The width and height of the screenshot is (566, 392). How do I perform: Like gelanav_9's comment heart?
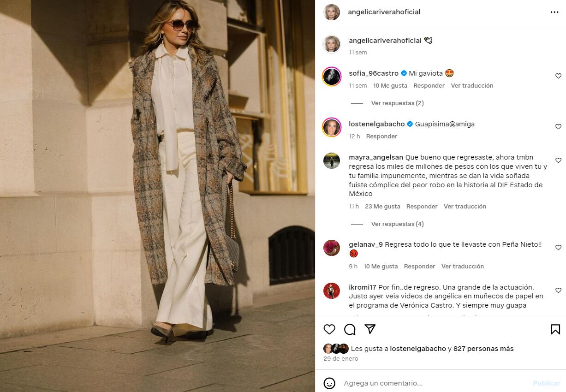558,248
